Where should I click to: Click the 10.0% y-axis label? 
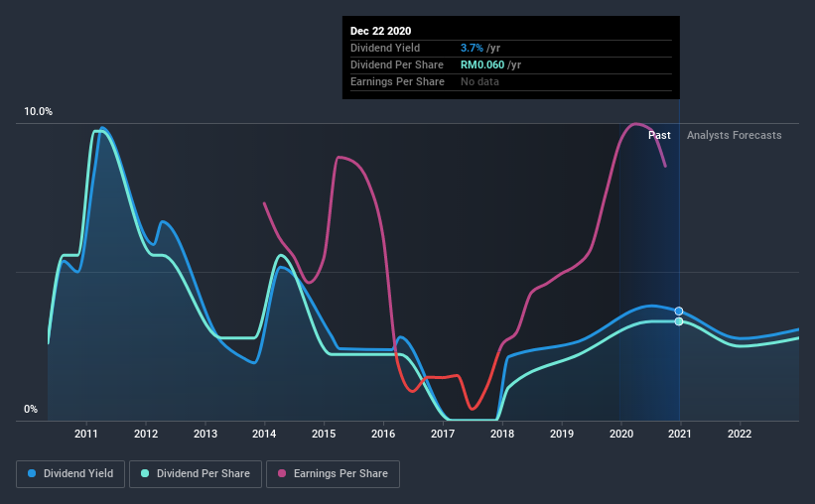(38, 112)
